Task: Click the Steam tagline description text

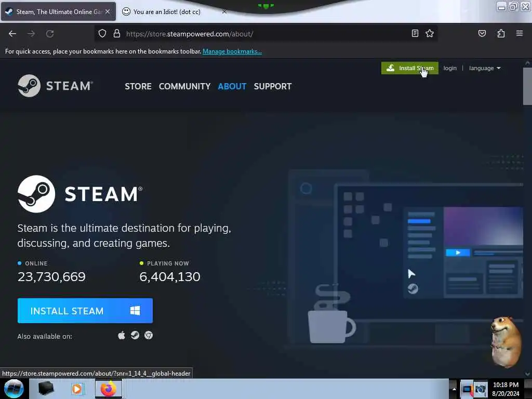Action: pyautogui.click(x=124, y=235)
